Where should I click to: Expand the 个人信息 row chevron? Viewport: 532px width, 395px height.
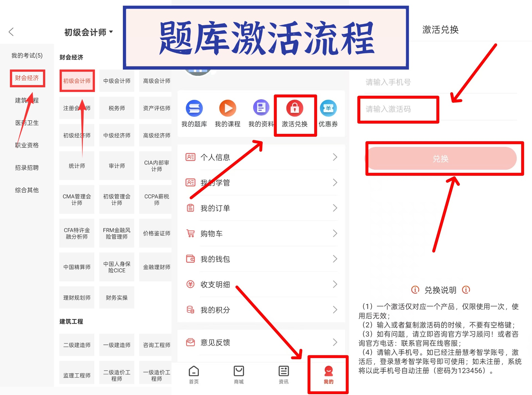coord(335,157)
